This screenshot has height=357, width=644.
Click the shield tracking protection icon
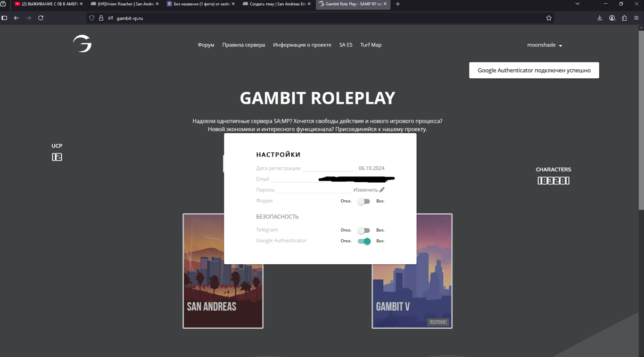(92, 18)
